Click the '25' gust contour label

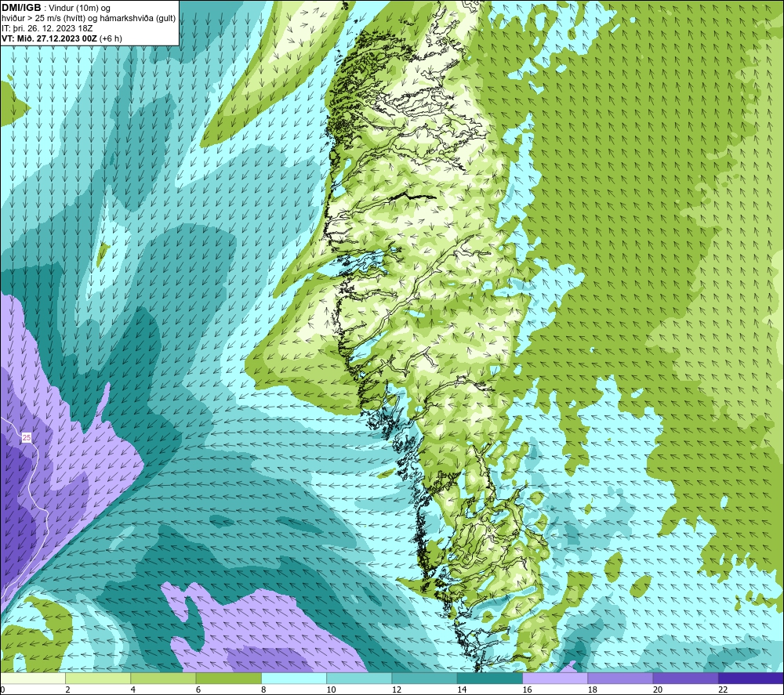pyautogui.click(x=27, y=438)
